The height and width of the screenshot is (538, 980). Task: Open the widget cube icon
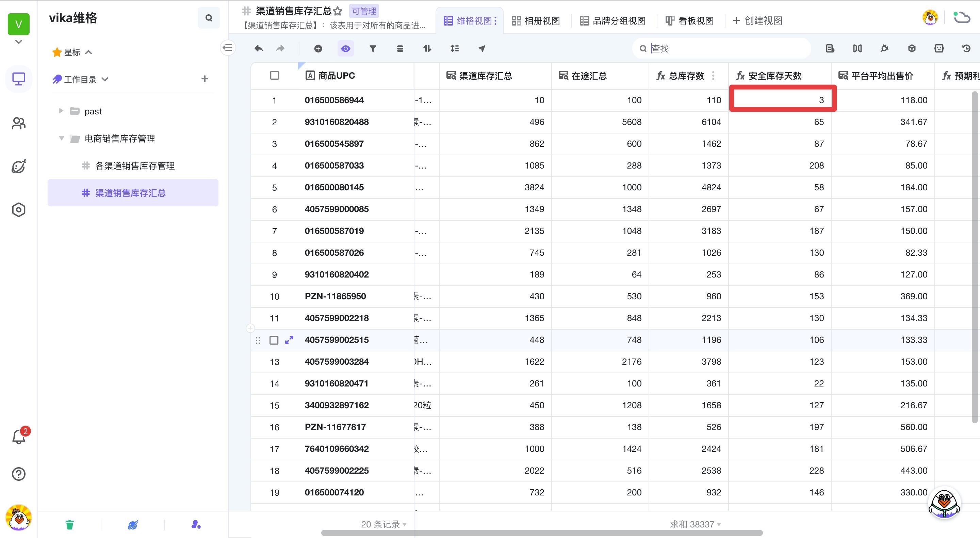click(912, 48)
